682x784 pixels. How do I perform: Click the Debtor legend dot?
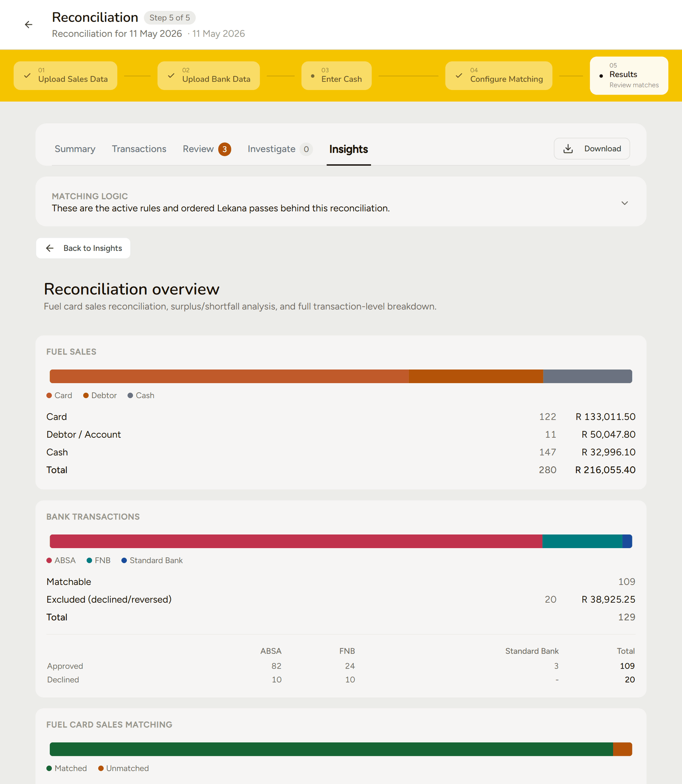(86, 395)
